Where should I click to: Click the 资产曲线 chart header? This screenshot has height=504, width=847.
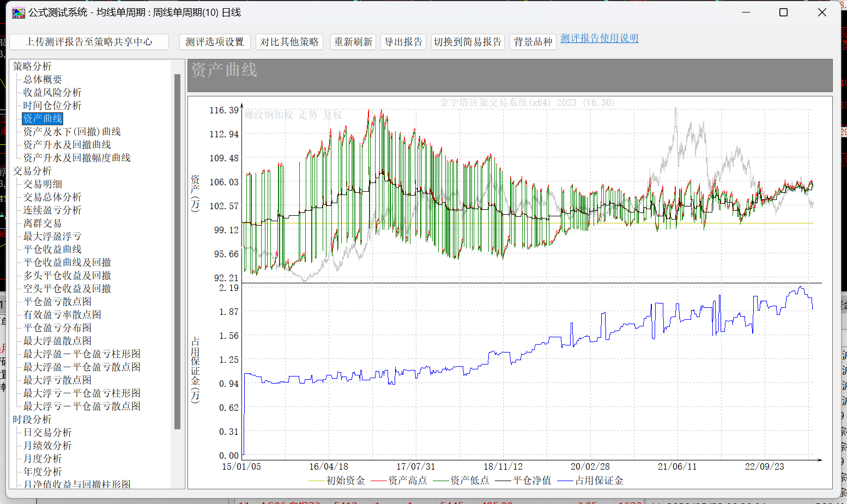point(510,76)
